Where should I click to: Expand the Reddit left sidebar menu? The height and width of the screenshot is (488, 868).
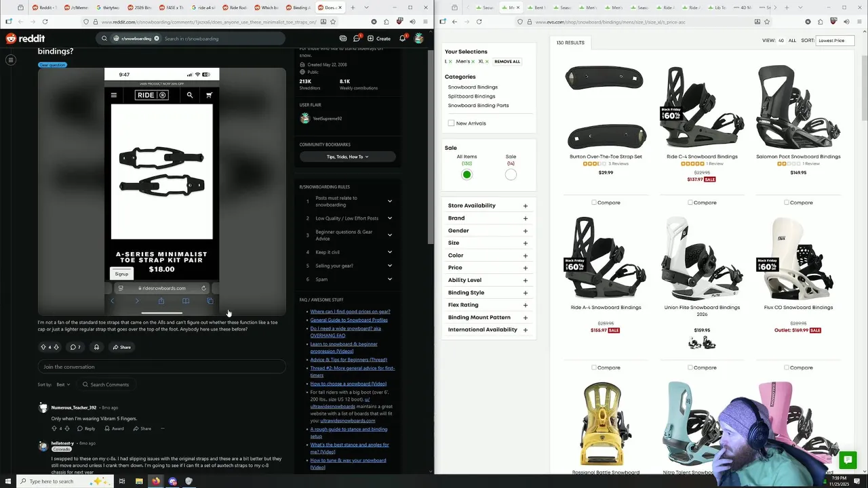tap(11, 60)
